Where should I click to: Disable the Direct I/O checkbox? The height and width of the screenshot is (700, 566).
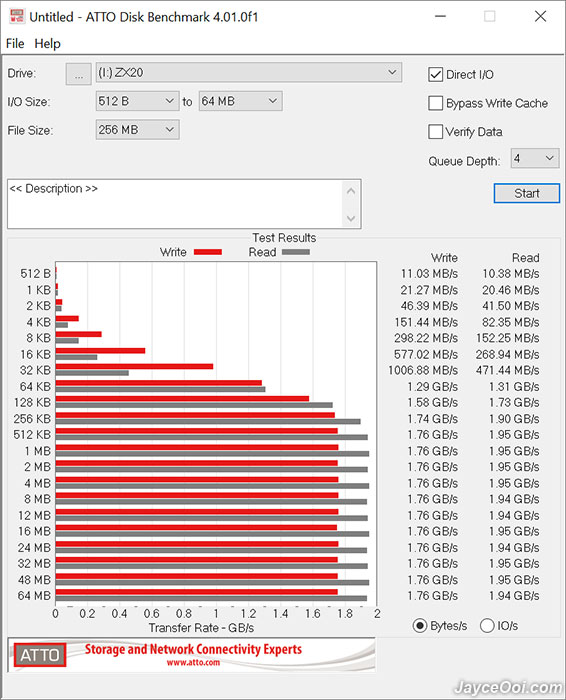click(x=435, y=75)
